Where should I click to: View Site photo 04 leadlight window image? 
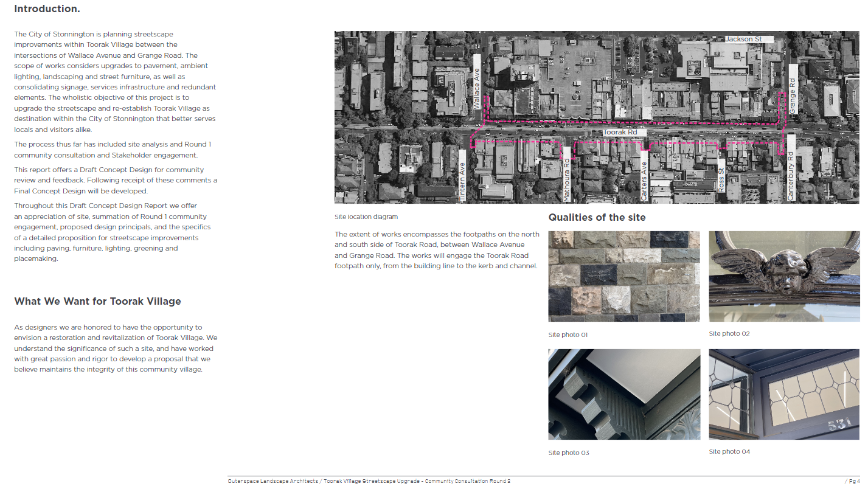(x=783, y=394)
